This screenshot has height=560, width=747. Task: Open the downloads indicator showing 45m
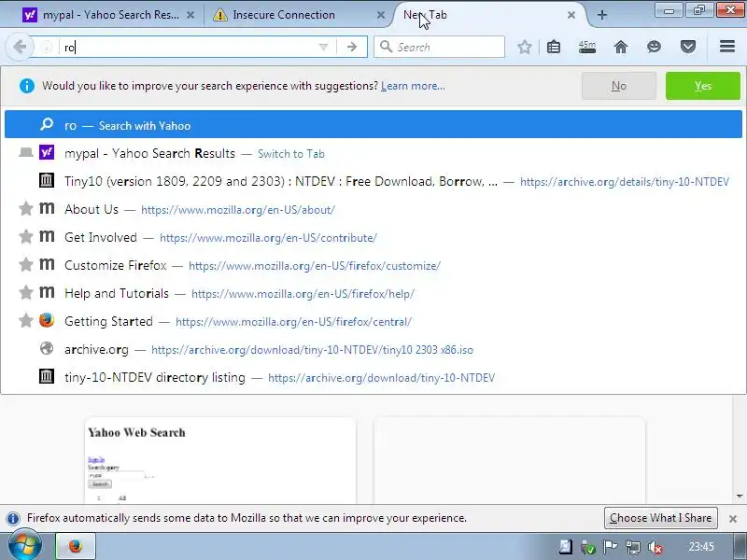click(587, 47)
